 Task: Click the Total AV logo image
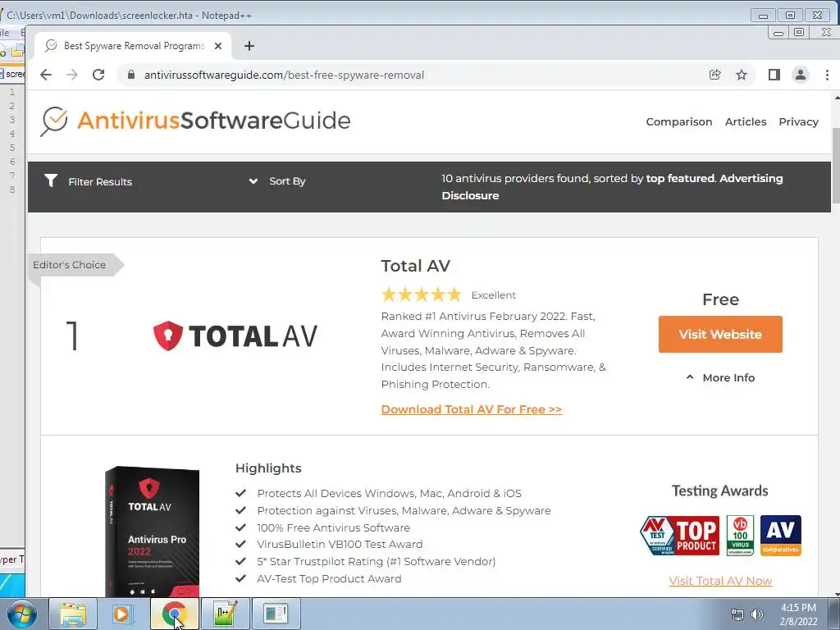(235, 336)
